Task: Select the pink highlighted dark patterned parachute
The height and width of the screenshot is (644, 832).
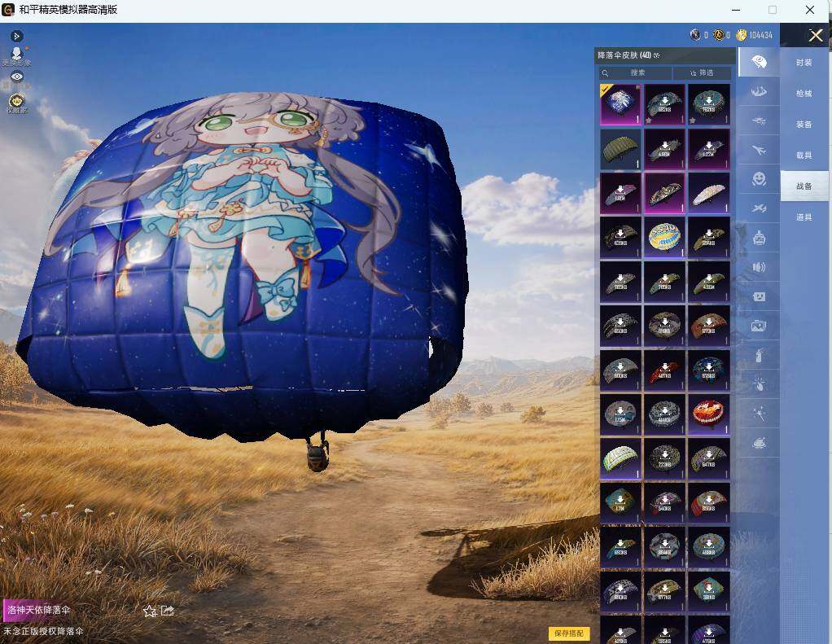Action: click(x=664, y=193)
